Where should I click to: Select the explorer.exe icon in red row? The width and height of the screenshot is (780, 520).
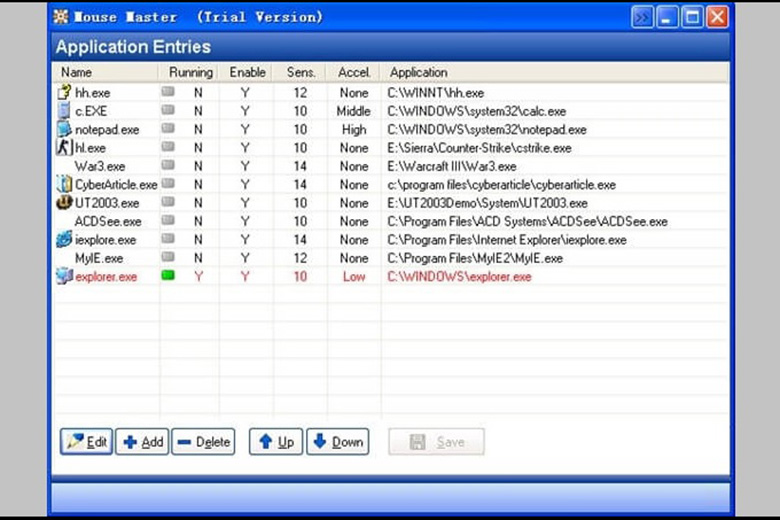pos(65,277)
